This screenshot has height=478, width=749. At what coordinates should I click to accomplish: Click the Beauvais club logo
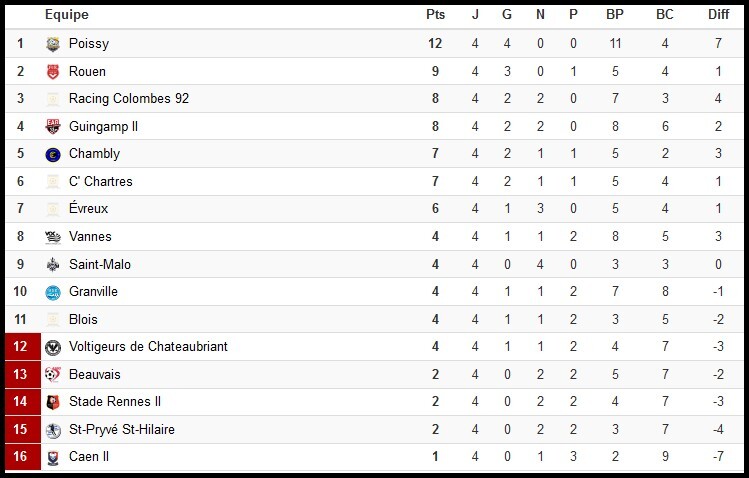tap(53, 374)
